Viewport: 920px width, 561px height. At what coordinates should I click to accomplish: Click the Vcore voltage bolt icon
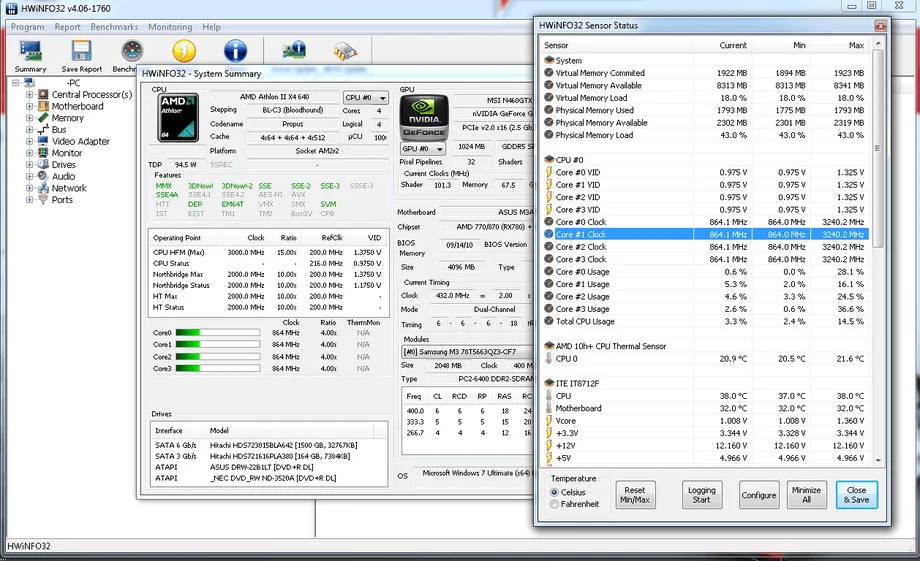pos(549,421)
